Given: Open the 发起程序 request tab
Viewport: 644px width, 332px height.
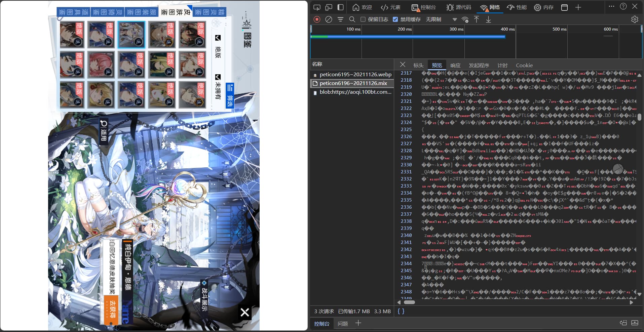Looking at the screenshot, I should [479, 65].
